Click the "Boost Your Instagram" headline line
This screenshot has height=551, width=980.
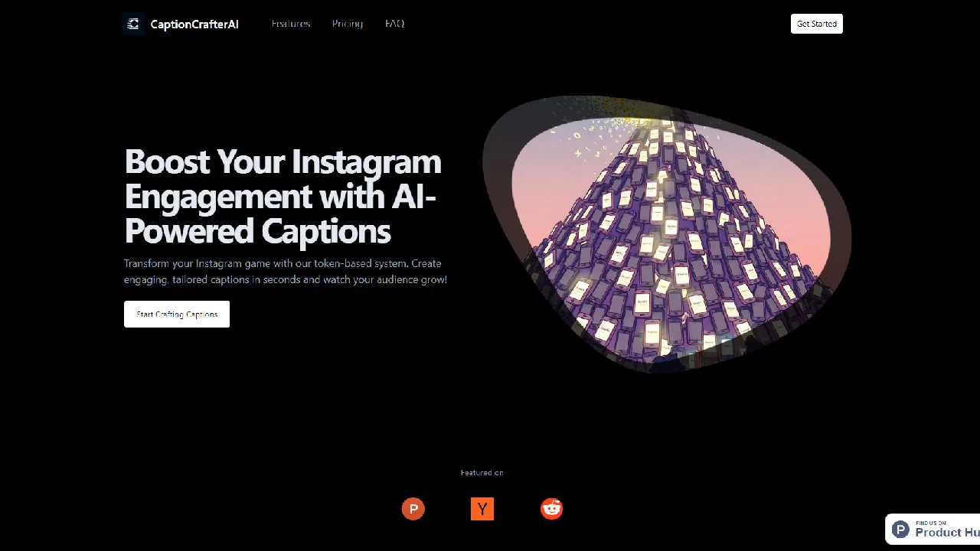pos(283,162)
